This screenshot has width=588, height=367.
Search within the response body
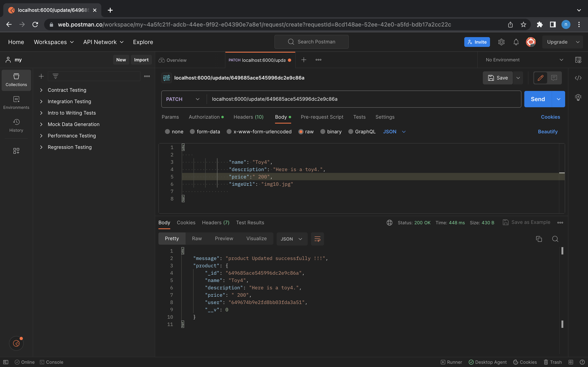(555, 239)
